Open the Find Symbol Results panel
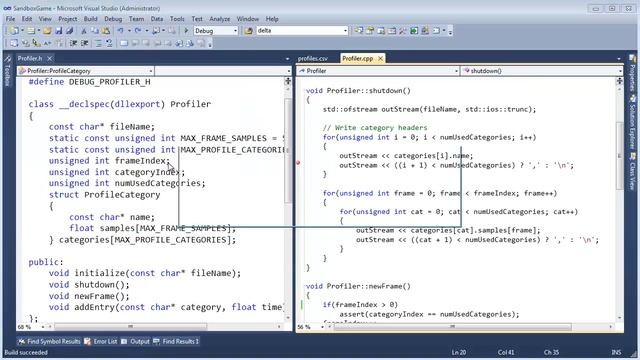The image size is (640, 360). pos(49,341)
